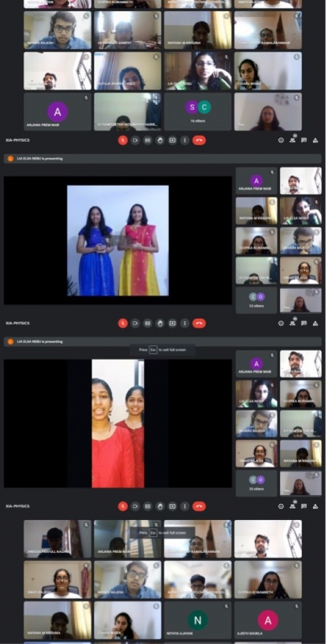Open chat in toolbar beneath the red kurta presentation
This screenshot has height=644, width=329.
(x=304, y=506)
